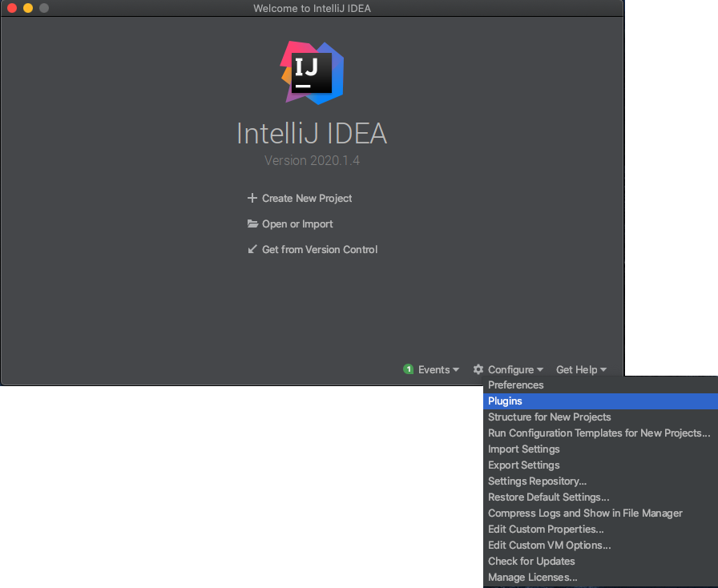
Task: Select Import Settings
Action: 600,449
